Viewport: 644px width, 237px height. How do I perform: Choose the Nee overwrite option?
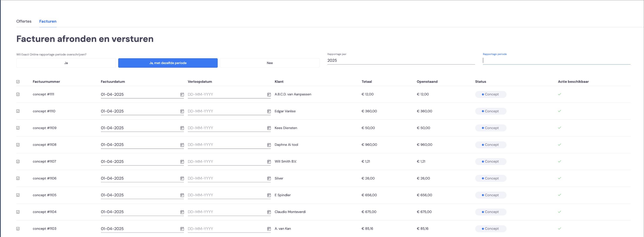pyautogui.click(x=270, y=63)
